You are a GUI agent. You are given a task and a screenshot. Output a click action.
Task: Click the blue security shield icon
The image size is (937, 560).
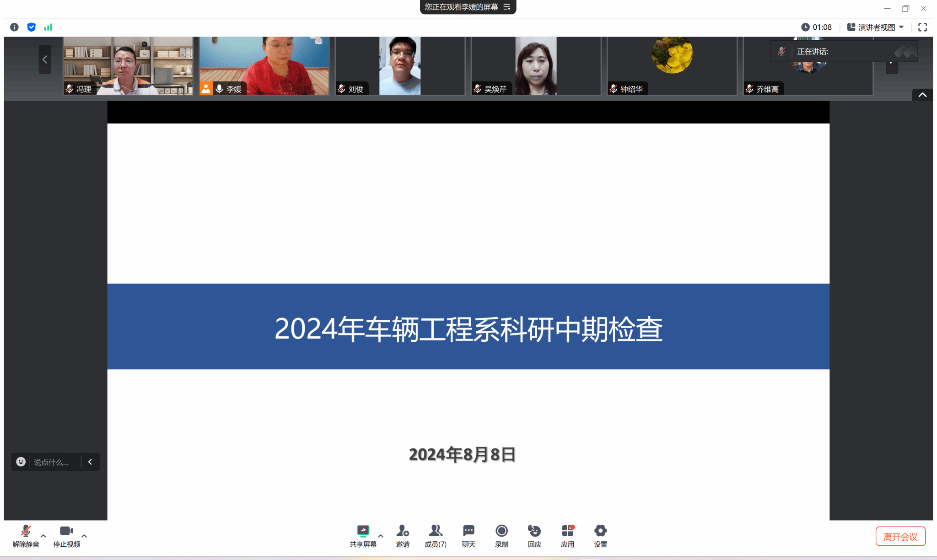tap(31, 27)
